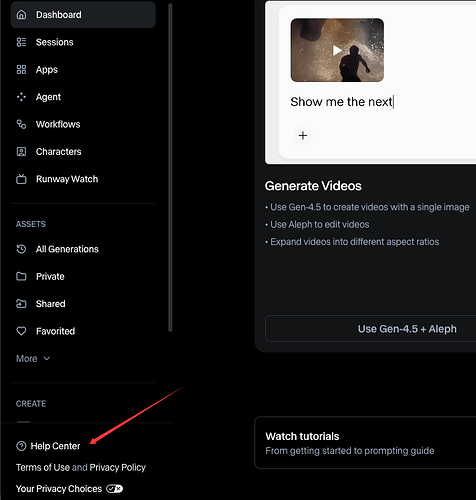
Task: Click 'Use Gen-4.5 to create videos' text
Action: coord(370,207)
